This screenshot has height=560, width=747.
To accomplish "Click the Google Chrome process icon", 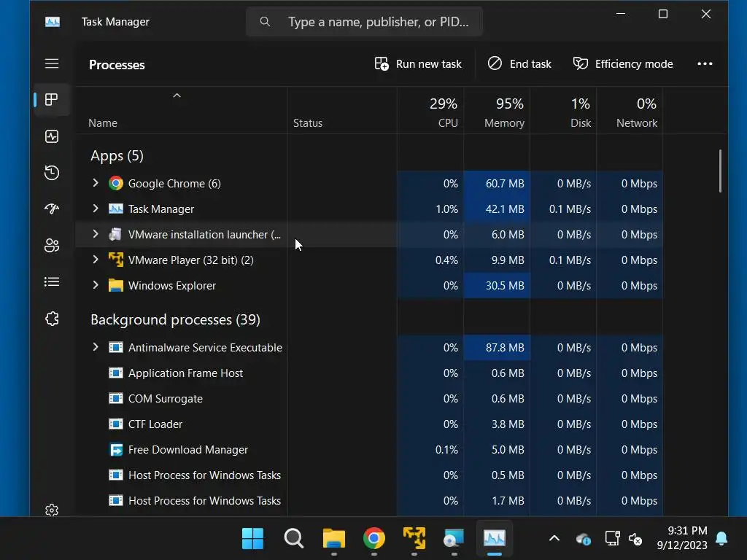I will pos(116,183).
